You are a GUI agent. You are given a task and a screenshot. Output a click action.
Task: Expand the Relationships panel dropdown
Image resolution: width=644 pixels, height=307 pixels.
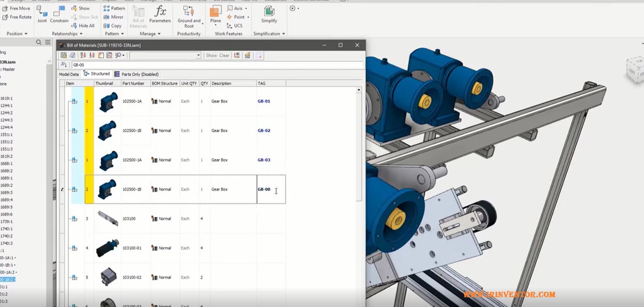[81, 34]
